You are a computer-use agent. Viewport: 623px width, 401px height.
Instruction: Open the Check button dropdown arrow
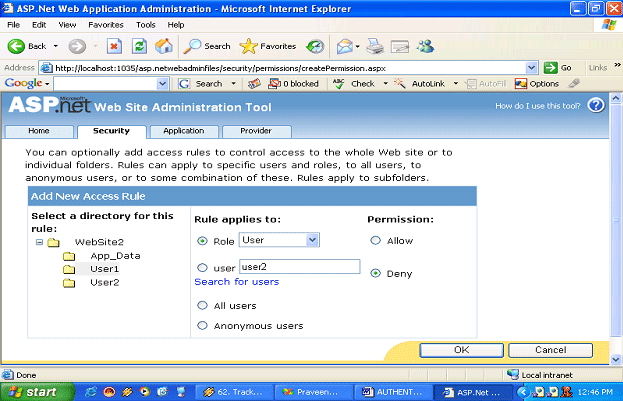click(385, 84)
